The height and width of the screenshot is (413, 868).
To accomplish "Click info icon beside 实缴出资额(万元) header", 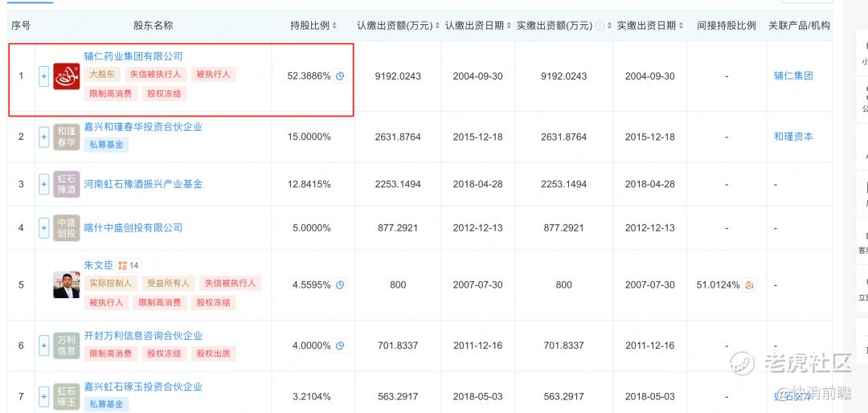I will pos(600,26).
